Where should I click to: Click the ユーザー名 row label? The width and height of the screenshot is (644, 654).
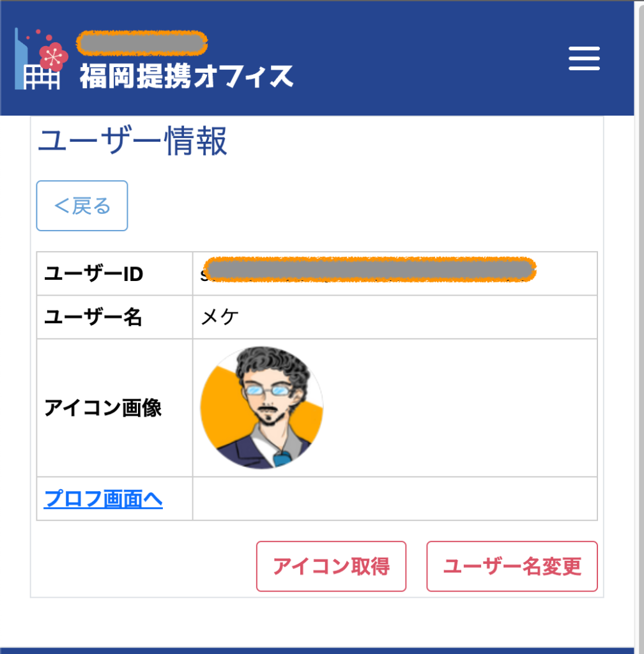coord(93,317)
